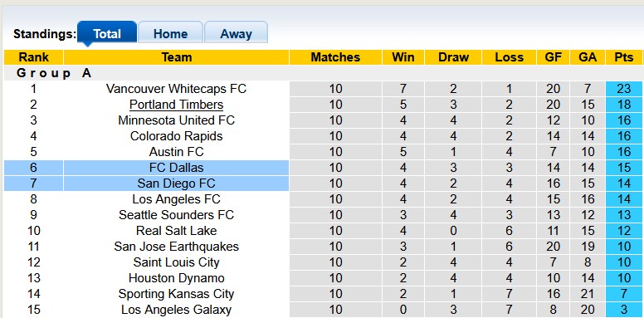The width and height of the screenshot is (644, 318).
Task: Click Los Angeles Galaxy team name
Action: click(x=176, y=310)
